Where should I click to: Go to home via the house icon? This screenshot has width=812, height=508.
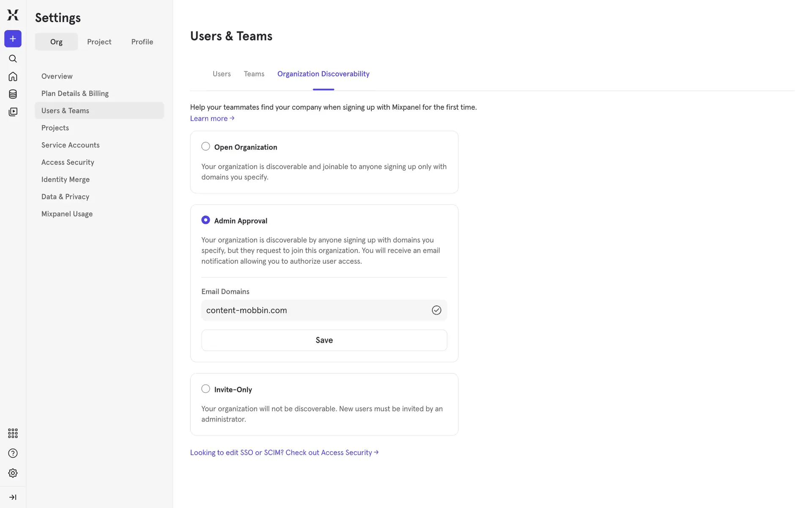(x=13, y=76)
